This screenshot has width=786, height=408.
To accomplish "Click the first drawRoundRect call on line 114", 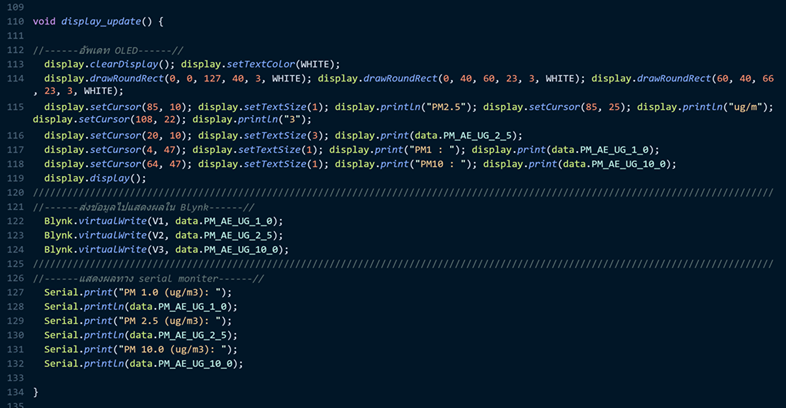I will pyautogui.click(x=139, y=78).
